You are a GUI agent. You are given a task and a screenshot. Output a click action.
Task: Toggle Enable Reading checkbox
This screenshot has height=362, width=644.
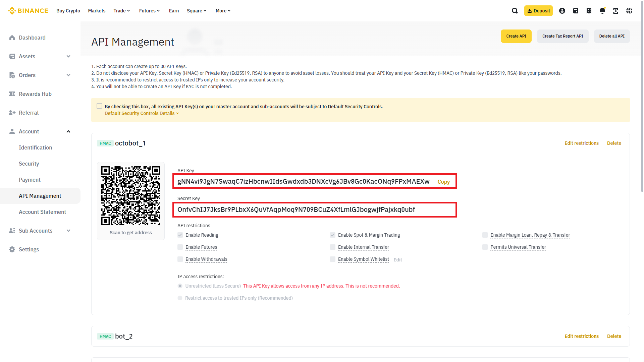180,235
